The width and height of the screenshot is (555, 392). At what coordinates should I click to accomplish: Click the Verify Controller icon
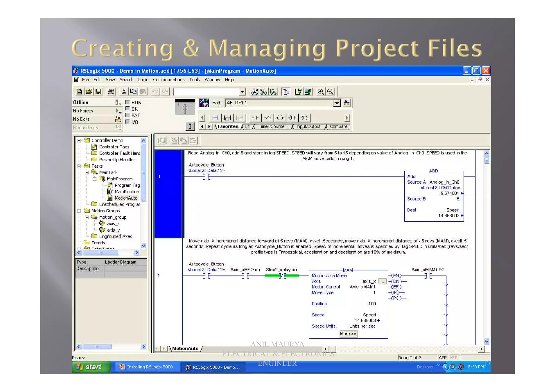[x=308, y=92]
